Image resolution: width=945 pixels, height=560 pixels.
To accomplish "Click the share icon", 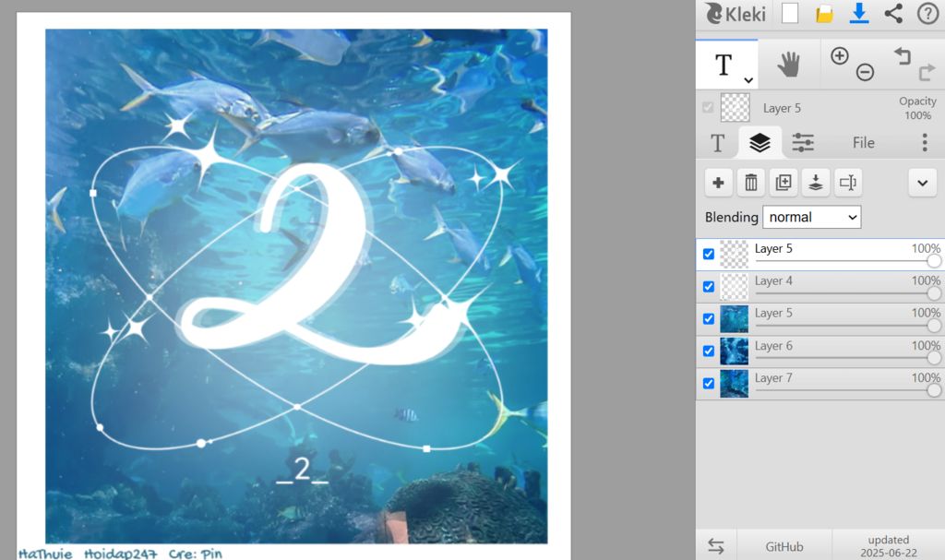I will click(x=893, y=13).
